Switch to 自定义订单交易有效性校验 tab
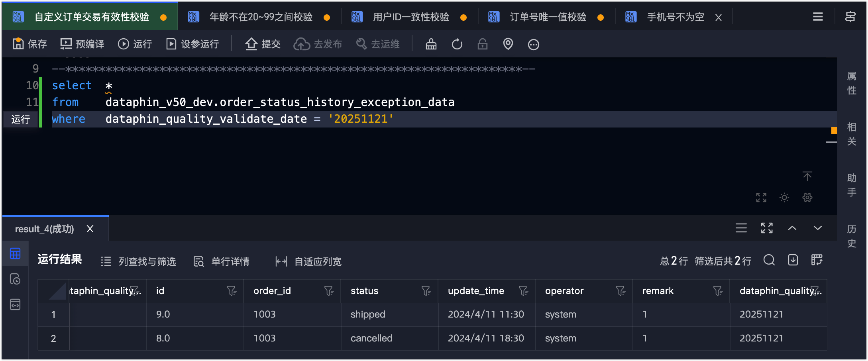The width and height of the screenshot is (868, 361). click(90, 17)
